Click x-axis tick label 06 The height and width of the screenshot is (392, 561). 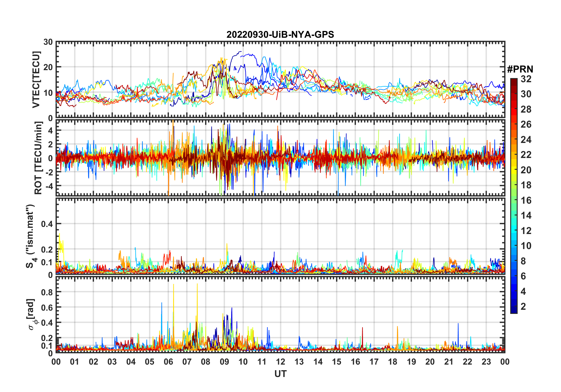pyautogui.click(x=168, y=362)
